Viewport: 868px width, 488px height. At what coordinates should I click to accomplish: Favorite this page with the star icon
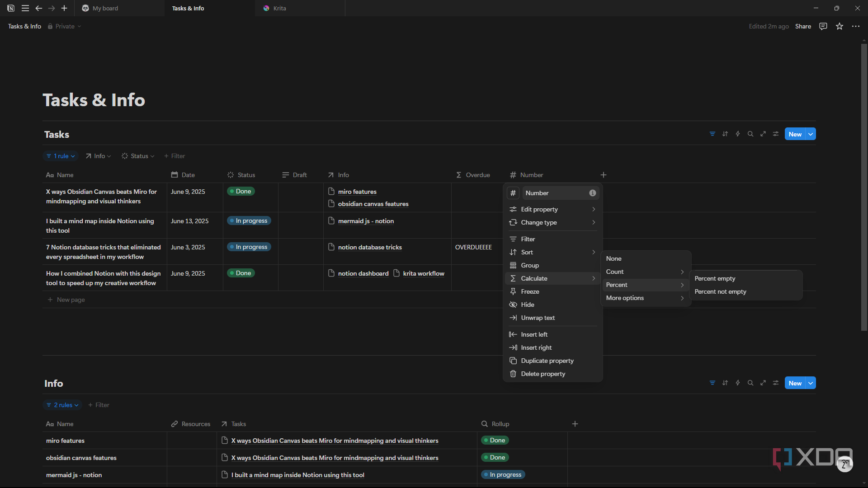(x=840, y=26)
